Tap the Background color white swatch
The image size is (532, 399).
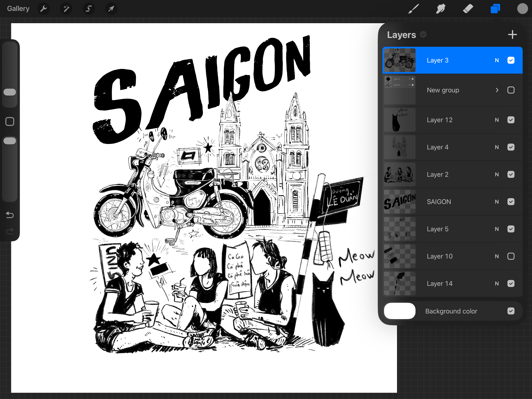pos(399,311)
